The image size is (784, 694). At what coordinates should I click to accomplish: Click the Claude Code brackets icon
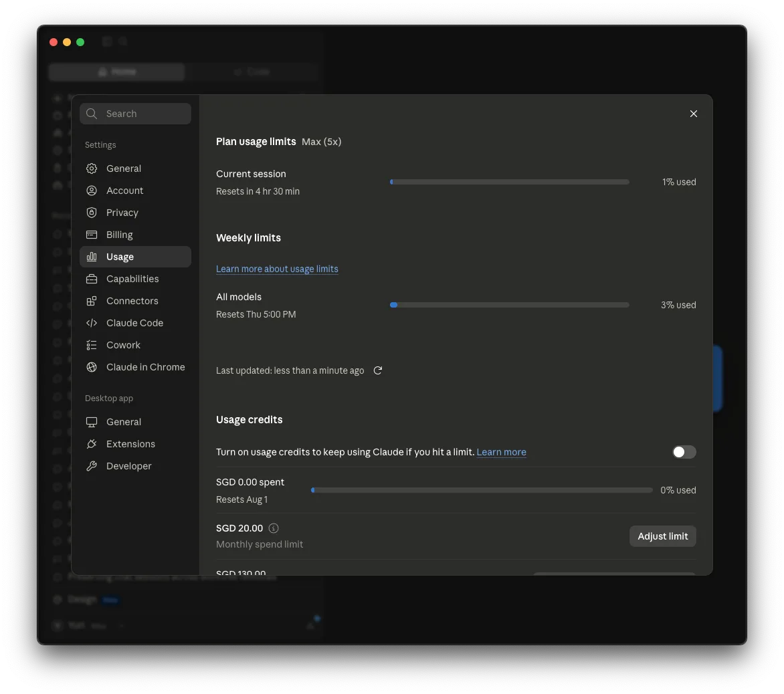[92, 323]
